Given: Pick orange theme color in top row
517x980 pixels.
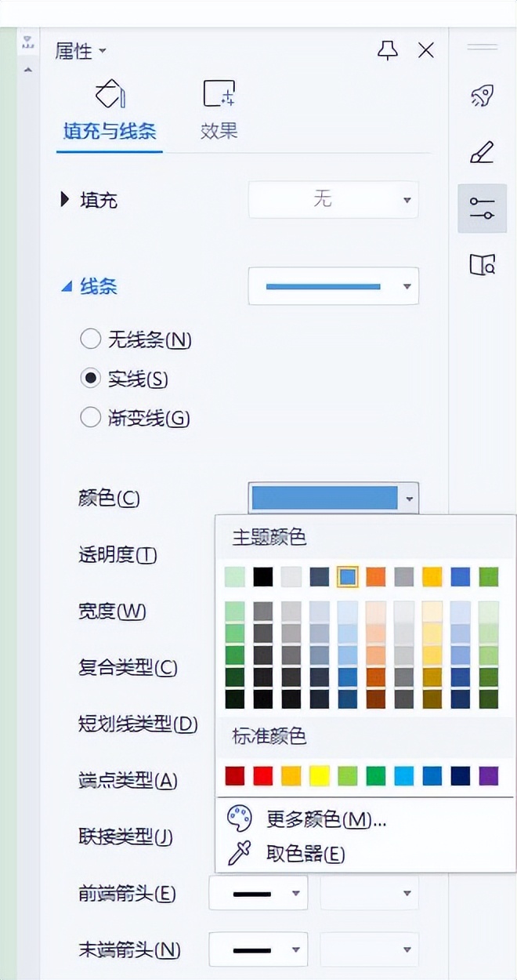Looking at the screenshot, I should coord(376,577).
